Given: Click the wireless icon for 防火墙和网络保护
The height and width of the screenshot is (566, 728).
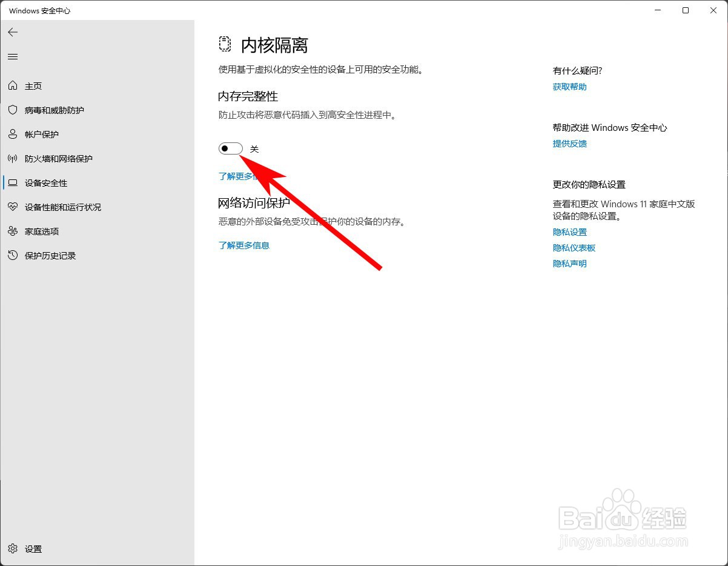Looking at the screenshot, I should coord(13,159).
